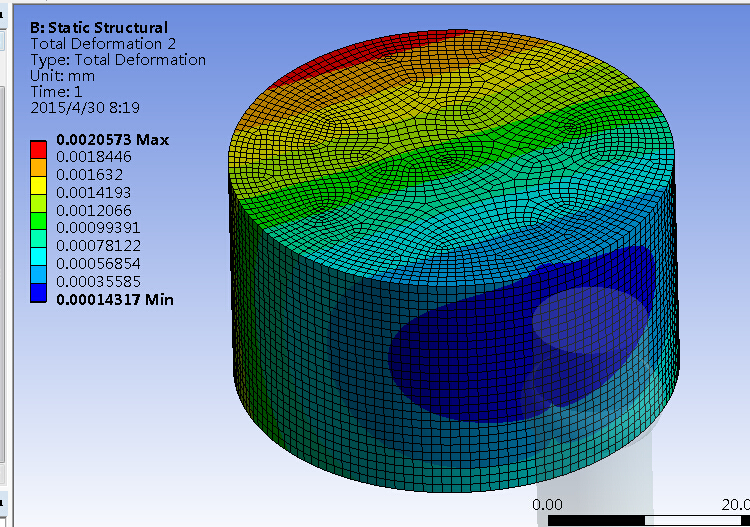
Task: Select the '0.00014317 Min' legend value
Action: point(115,300)
